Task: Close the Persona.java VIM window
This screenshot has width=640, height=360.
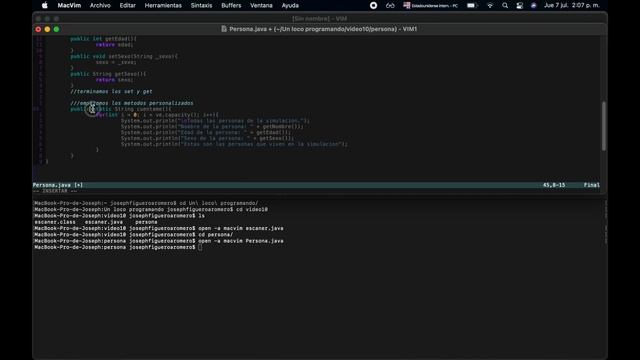Action: pos(38,29)
